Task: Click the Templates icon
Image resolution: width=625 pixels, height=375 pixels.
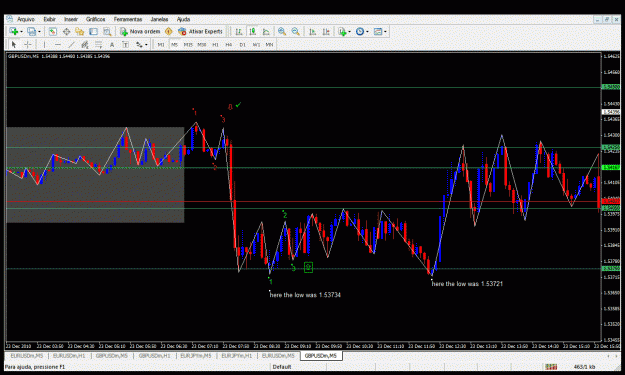Action: (x=377, y=31)
